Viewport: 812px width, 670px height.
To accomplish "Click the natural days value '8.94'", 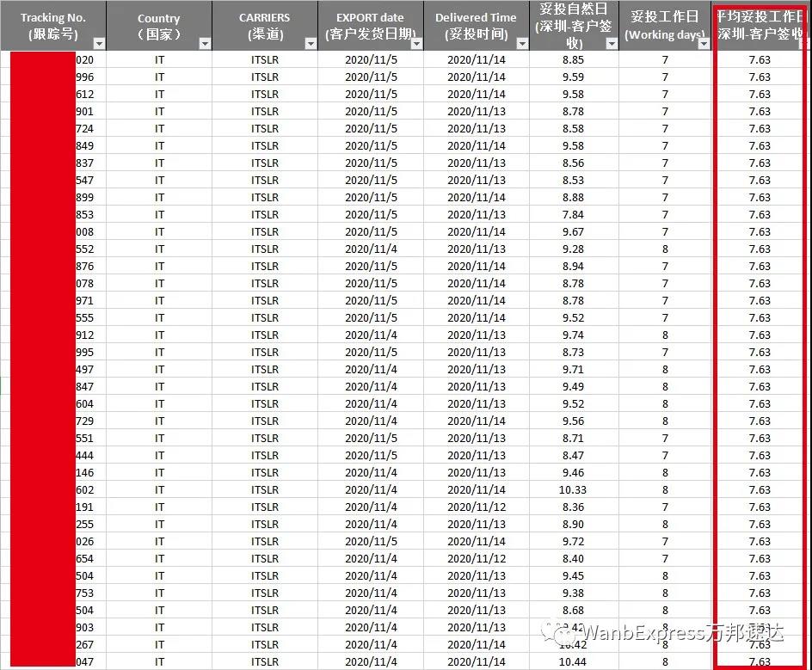I will pos(573,266).
